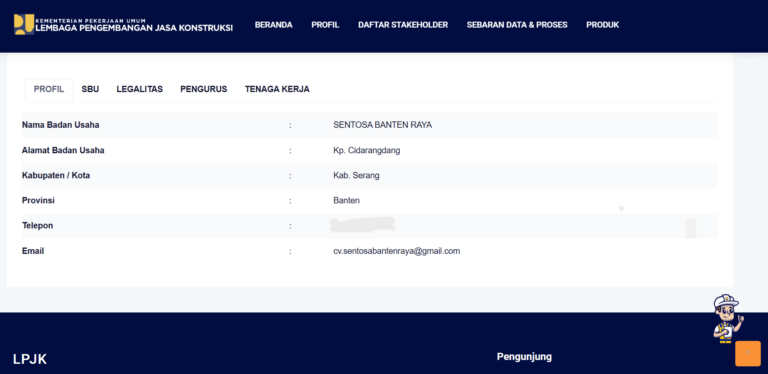The image size is (768, 374).
Task: Click the Kabupaten / Kota label
Action: [x=56, y=175]
